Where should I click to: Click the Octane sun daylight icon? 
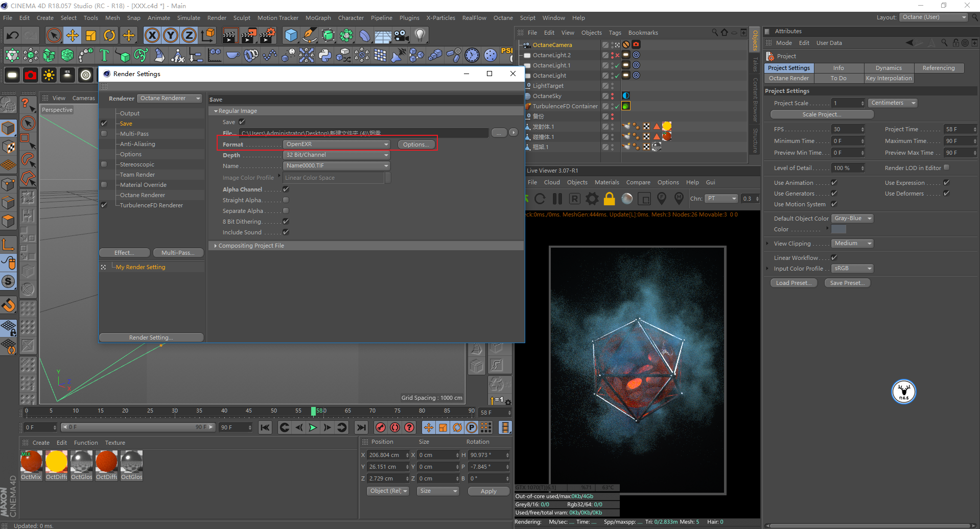click(x=49, y=76)
